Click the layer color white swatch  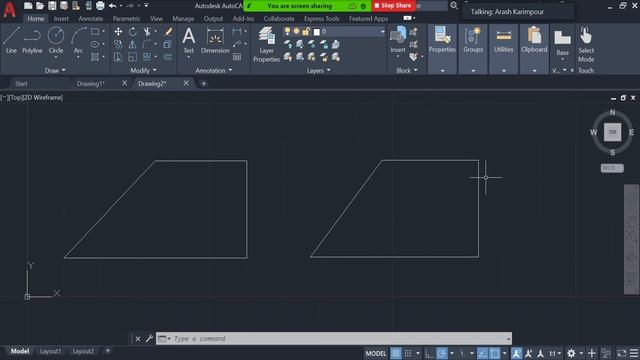[317, 32]
